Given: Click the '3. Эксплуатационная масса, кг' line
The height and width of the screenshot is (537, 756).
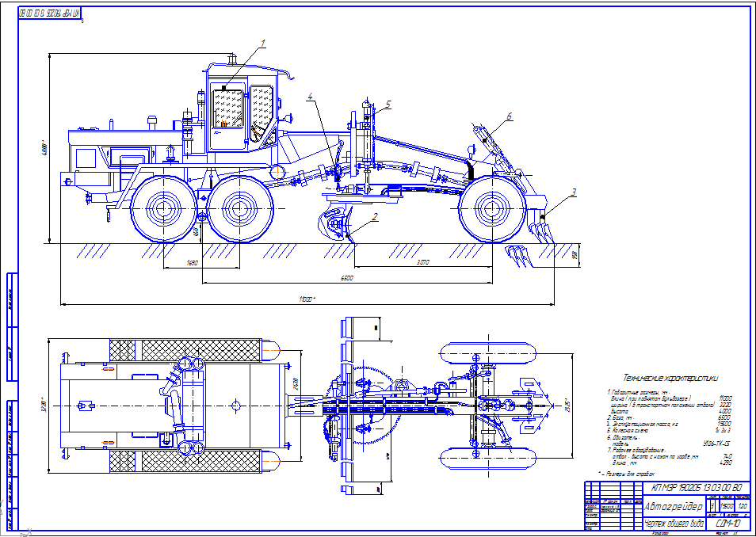Looking at the screenshot, I should (642, 424).
